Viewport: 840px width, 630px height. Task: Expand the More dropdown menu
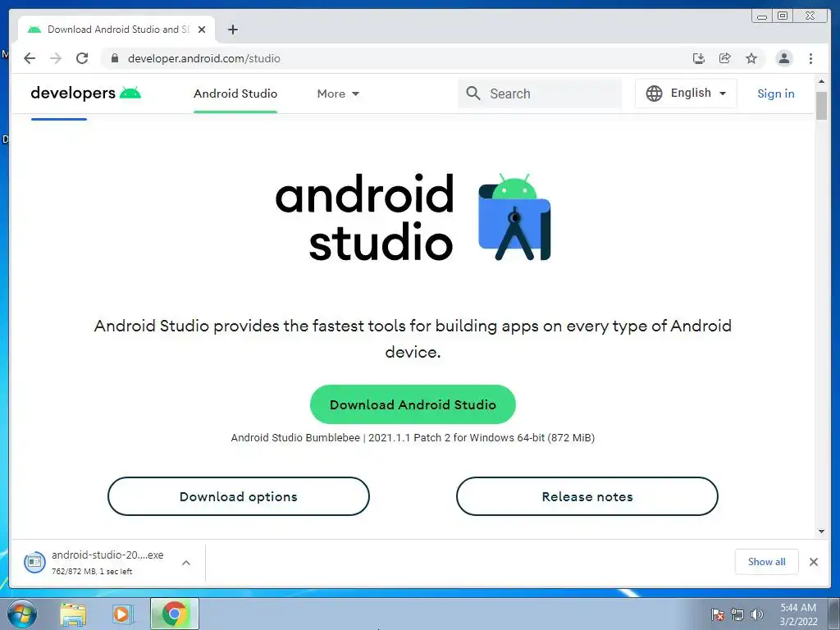pyautogui.click(x=338, y=94)
